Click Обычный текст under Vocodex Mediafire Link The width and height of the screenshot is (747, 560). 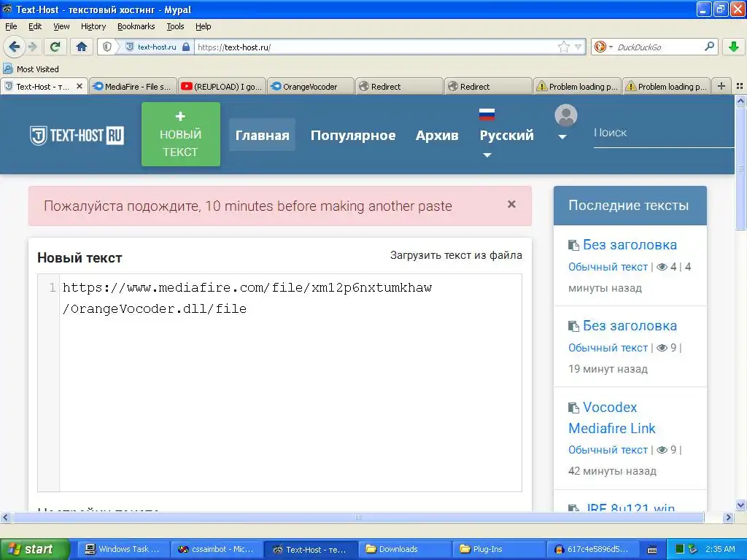(608, 450)
